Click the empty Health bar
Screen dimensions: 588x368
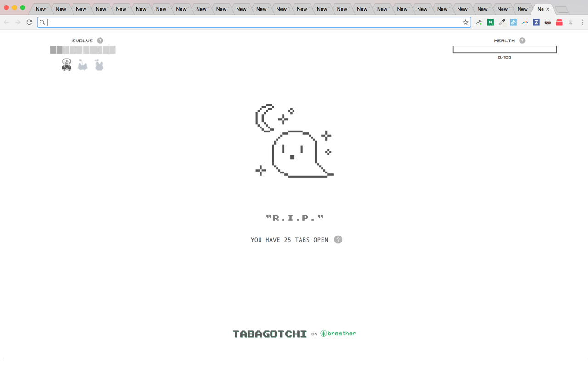(x=504, y=49)
